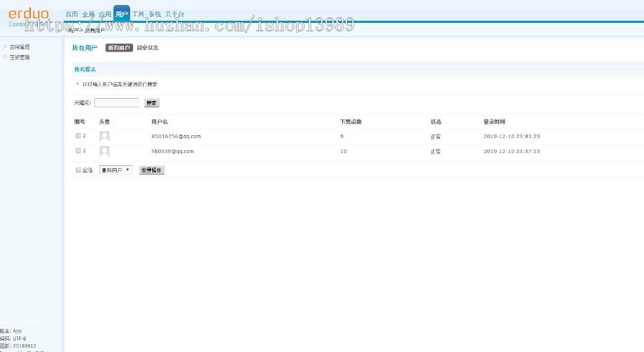Click the 头像 column header
The width and height of the screenshot is (644, 352).
[x=104, y=122]
